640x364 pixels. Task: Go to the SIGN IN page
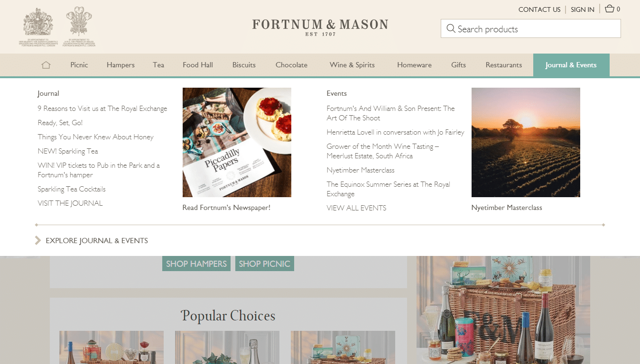tap(582, 9)
